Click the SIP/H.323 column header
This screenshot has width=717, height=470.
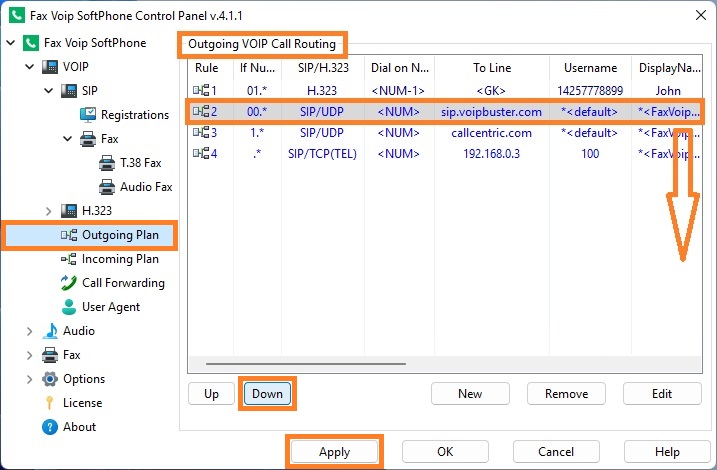click(323, 68)
